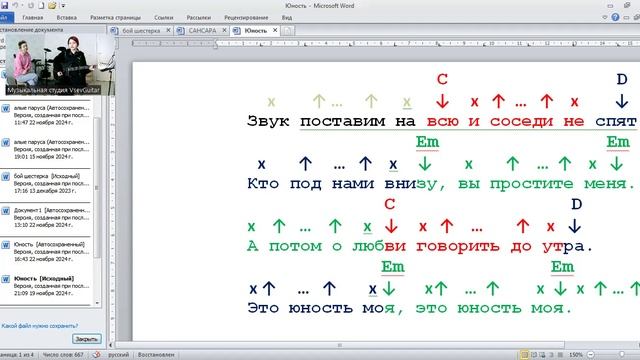Switch to the бой шестерка document tab
The image size is (640, 360).
141,31
